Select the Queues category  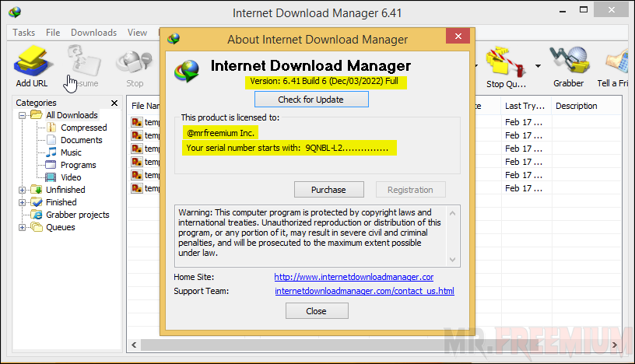pyautogui.click(x=61, y=228)
